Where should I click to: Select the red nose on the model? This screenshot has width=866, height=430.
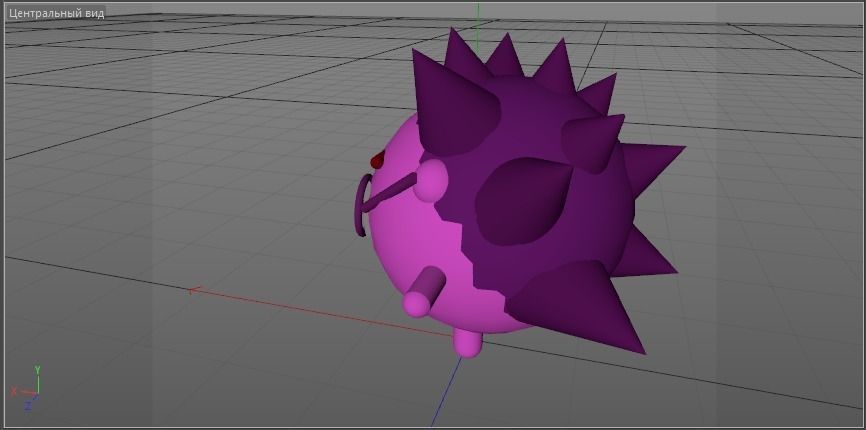coord(378,160)
